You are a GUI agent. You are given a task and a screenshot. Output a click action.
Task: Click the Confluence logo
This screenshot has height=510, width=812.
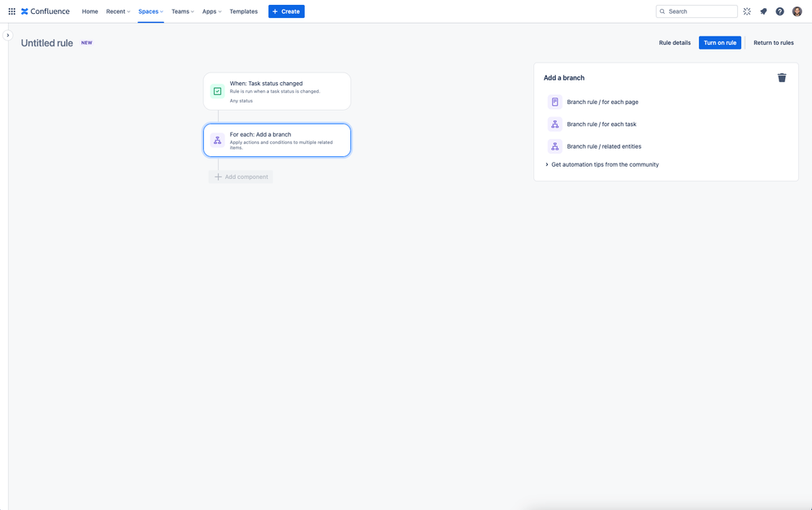click(x=45, y=11)
